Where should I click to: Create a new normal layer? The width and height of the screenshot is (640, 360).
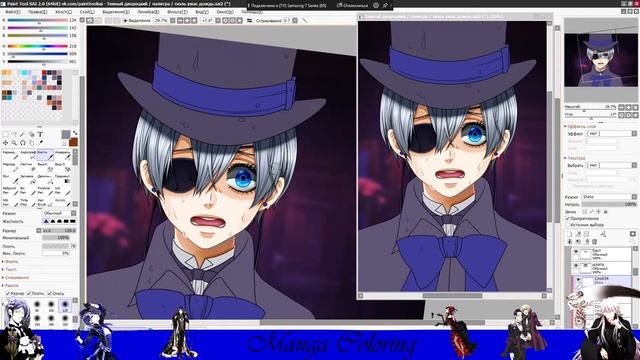coord(570,234)
